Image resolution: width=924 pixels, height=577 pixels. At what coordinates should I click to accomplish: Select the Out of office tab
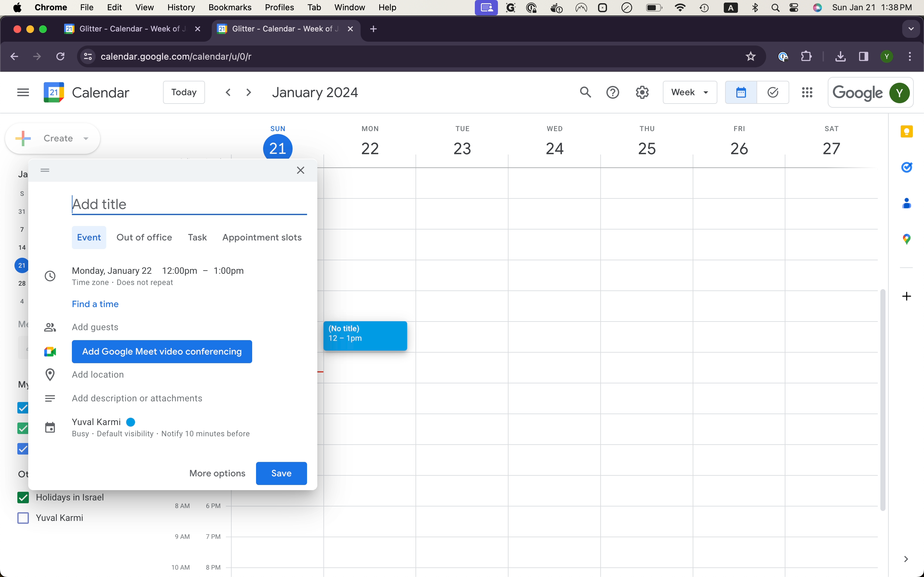(144, 237)
